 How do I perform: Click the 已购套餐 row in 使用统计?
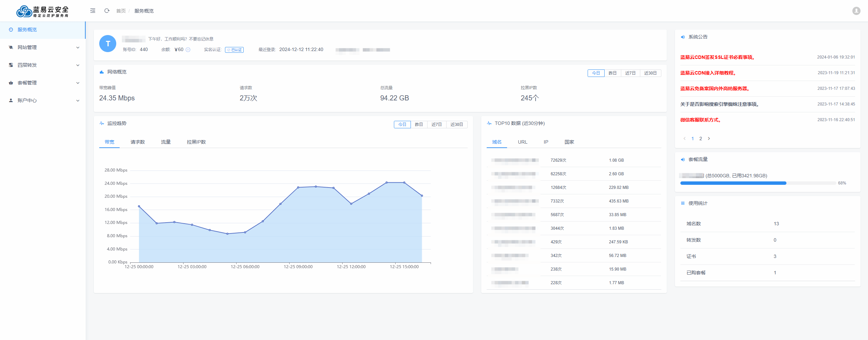767,273
